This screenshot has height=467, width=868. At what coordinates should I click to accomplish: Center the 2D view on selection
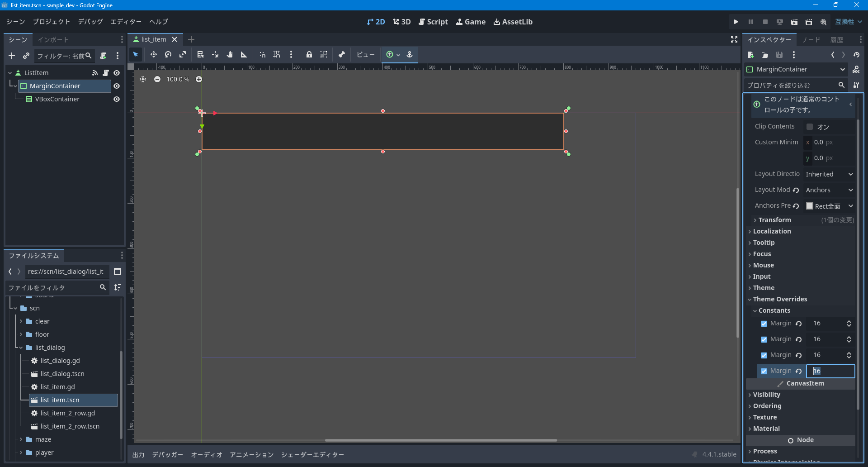(143, 79)
